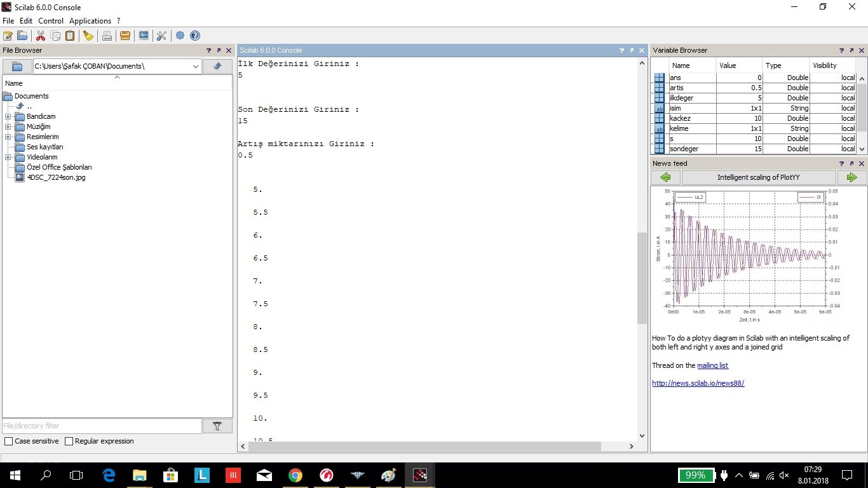Open Scilab preferences tools icon
The width and height of the screenshot is (868, 488).
pos(161,36)
